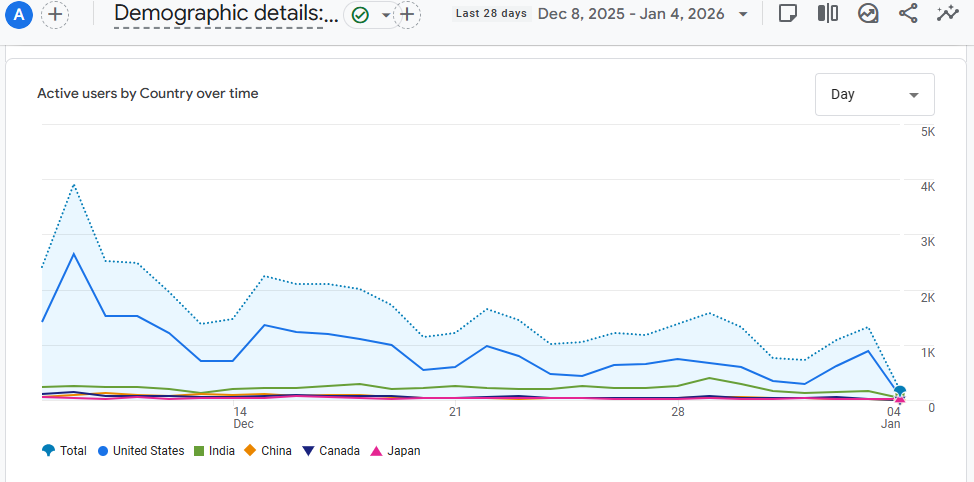974x482 pixels.
Task: Toggle the Total series in the legend
Action: coord(64,451)
